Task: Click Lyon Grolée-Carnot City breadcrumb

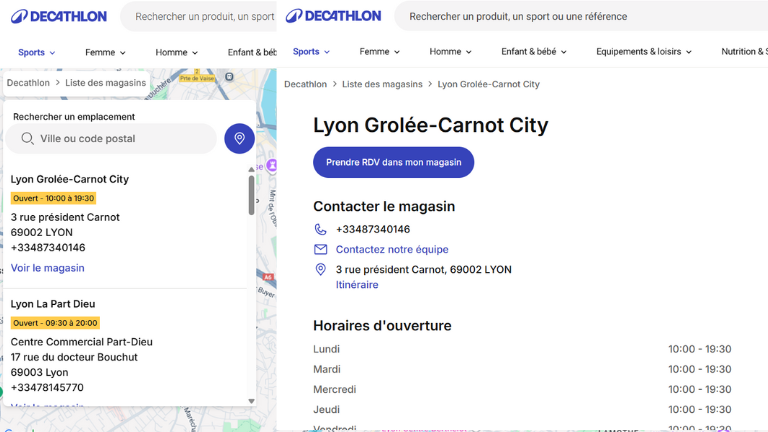Action: [488, 84]
